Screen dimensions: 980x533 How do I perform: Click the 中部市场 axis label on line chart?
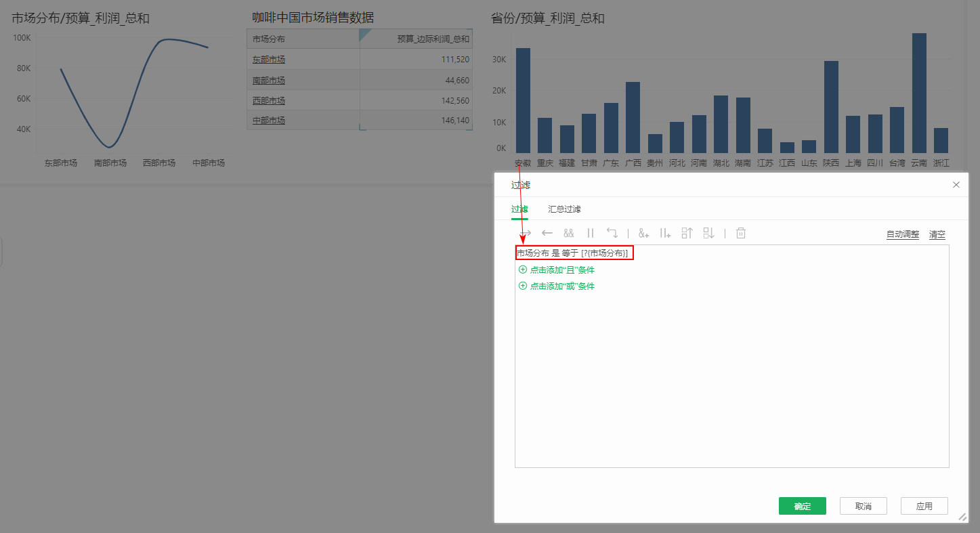(x=209, y=163)
